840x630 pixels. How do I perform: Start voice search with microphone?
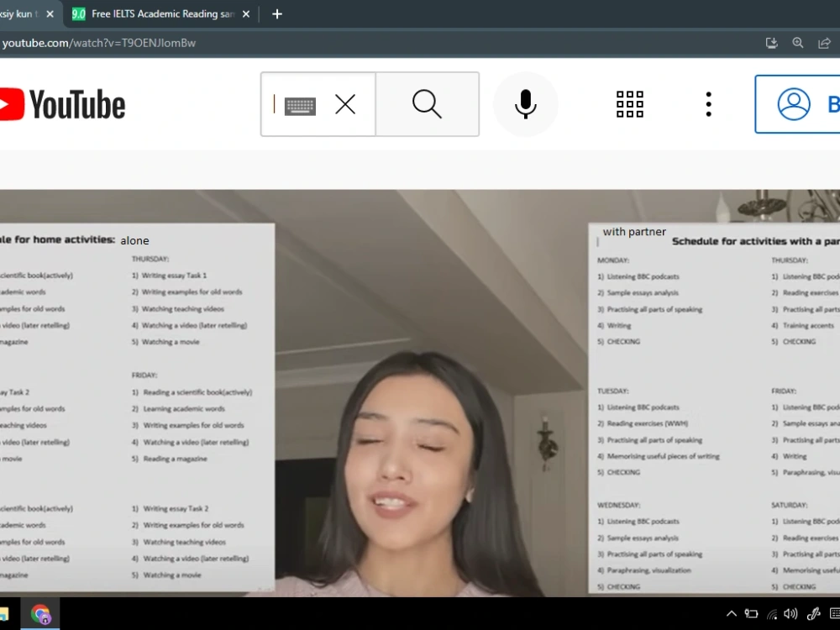tap(526, 104)
